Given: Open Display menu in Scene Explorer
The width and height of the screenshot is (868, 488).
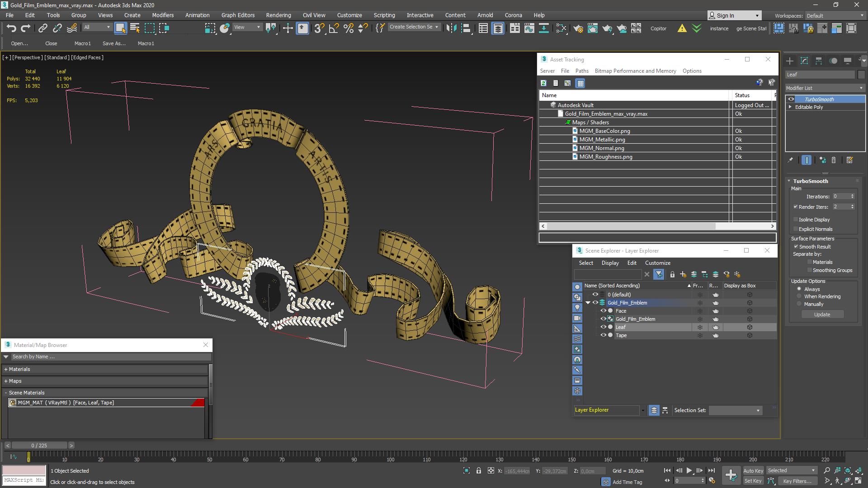Looking at the screenshot, I should pos(610,263).
